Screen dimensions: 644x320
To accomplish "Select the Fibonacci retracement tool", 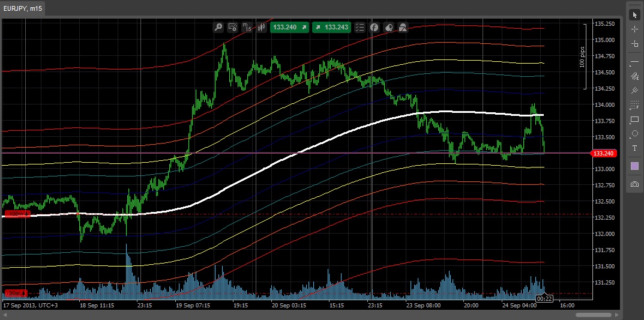I will tap(634, 104).
